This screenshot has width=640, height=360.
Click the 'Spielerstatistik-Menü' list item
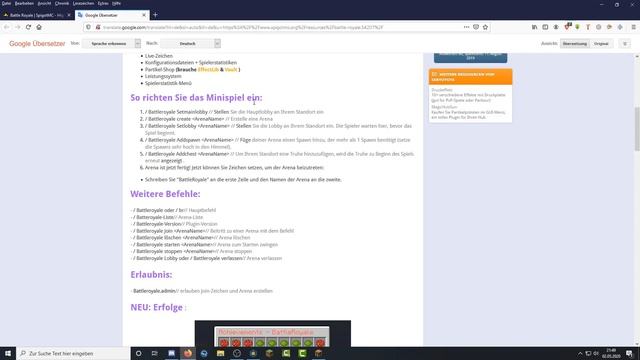(x=168, y=83)
